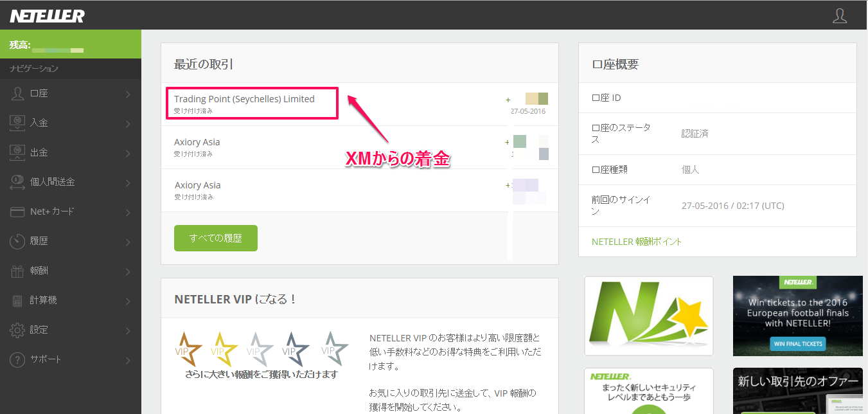Expand the サポート menu chevron
The height and width of the screenshot is (414, 868).
click(128, 361)
